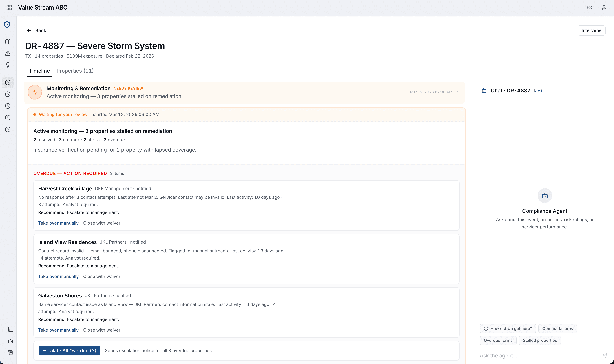Image resolution: width=614 pixels, height=364 pixels.
Task: Select the Timeline tab
Action: [x=39, y=71]
